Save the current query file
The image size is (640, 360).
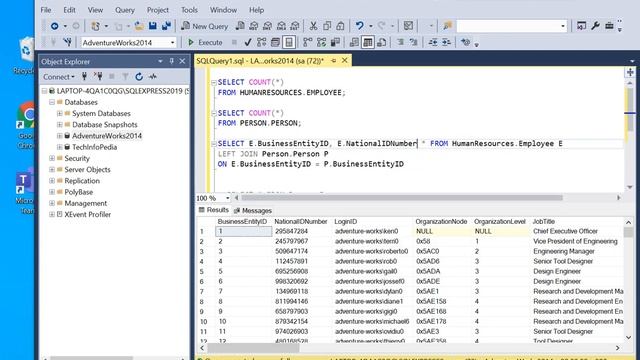click(153, 26)
